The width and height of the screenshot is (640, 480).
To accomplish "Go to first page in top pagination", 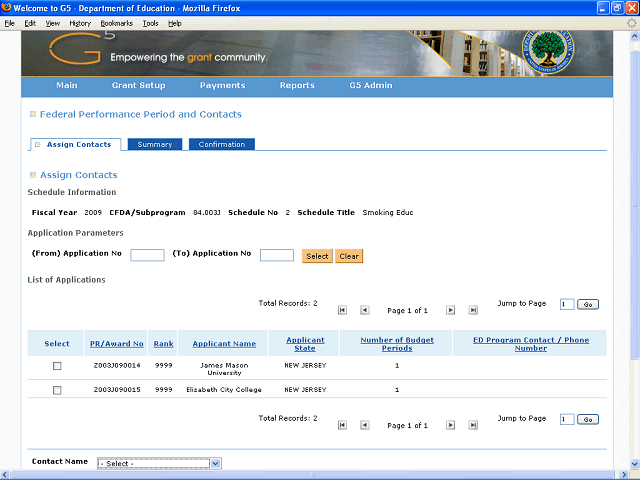I will pyautogui.click(x=343, y=310).
